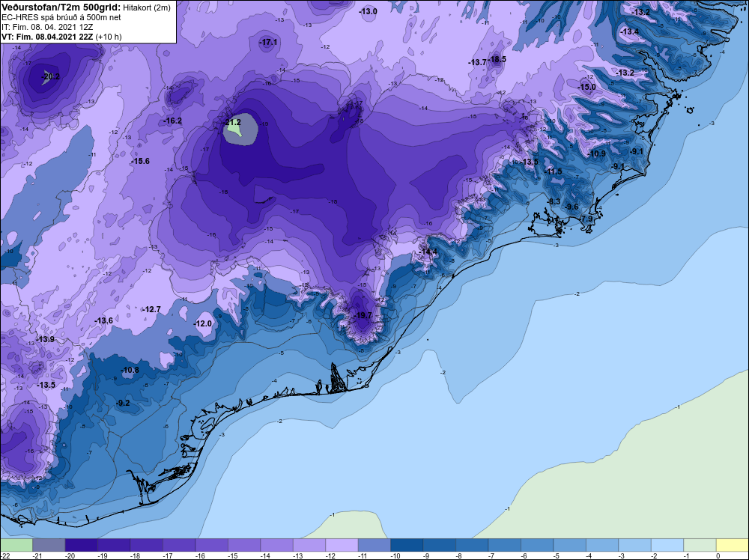Select the -7 blue legend swatch
749x560 pixels.
click(x=504, y=545)
